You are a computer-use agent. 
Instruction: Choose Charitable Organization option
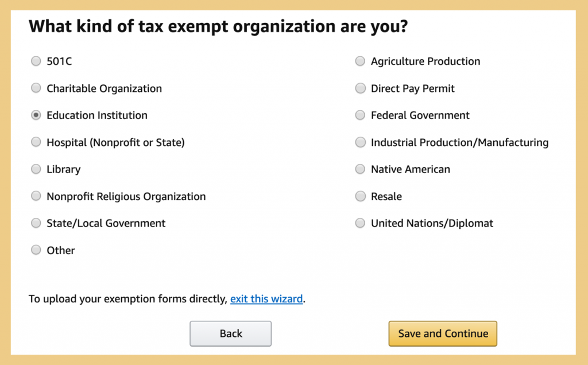pyautogui.click(x=36, y=89)
